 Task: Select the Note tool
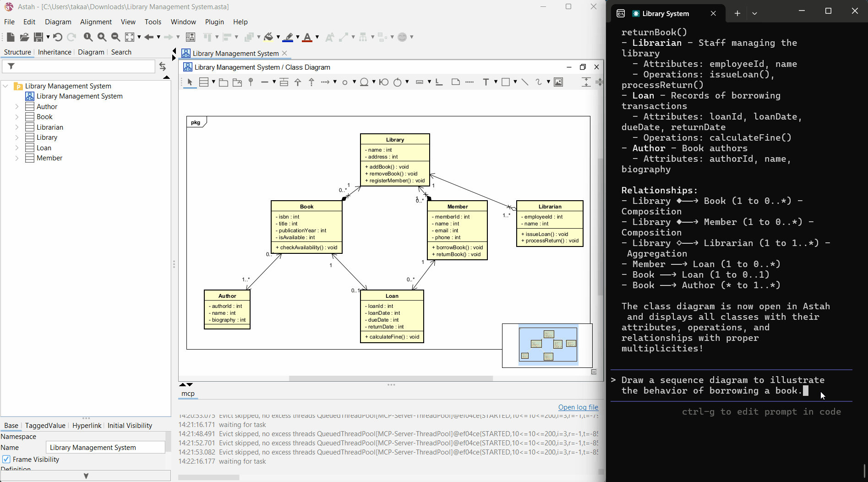coord(455,82)
